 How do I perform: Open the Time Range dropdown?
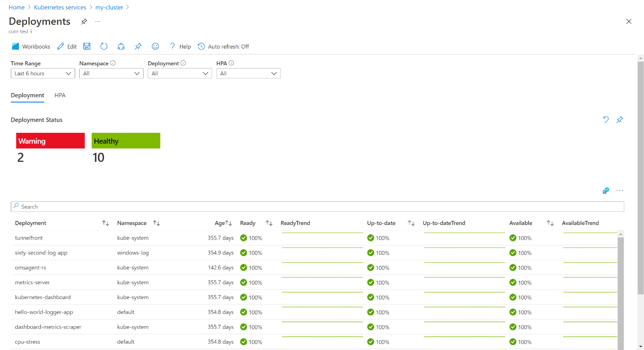[43, 73]
